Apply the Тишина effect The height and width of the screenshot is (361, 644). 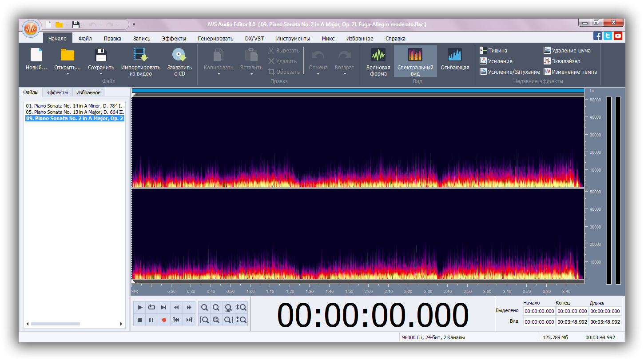(493, 51)
